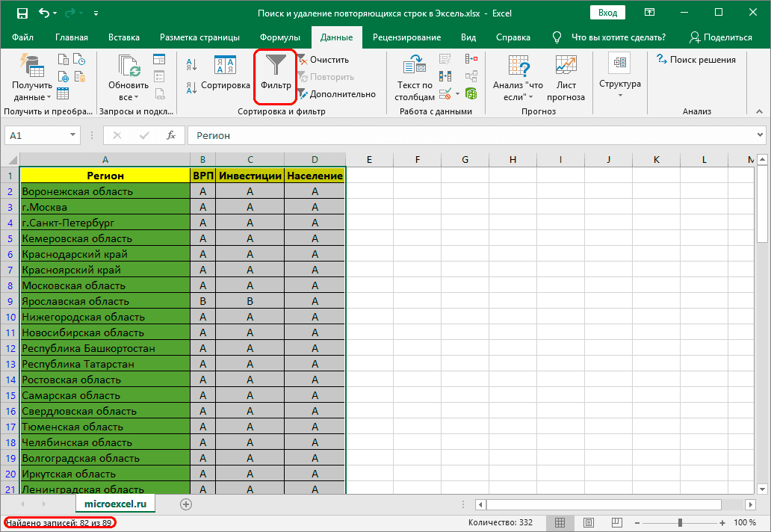Open the Формулы ribbon tab

[x=280, y=37]
